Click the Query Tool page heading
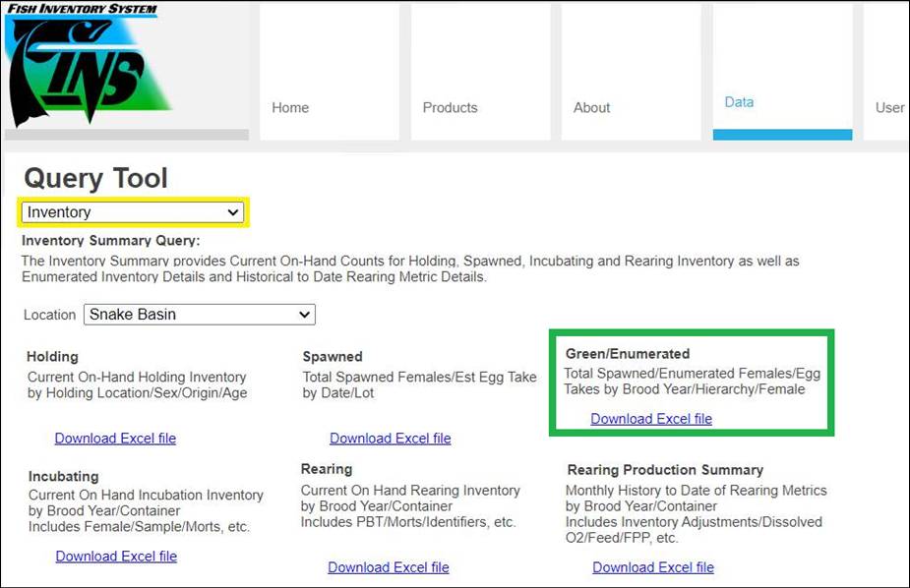 96,179
